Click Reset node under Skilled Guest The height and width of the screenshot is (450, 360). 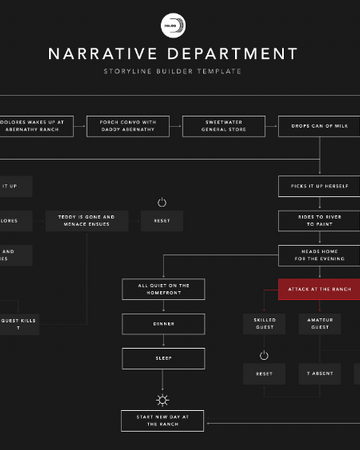[x=264, y=374]
